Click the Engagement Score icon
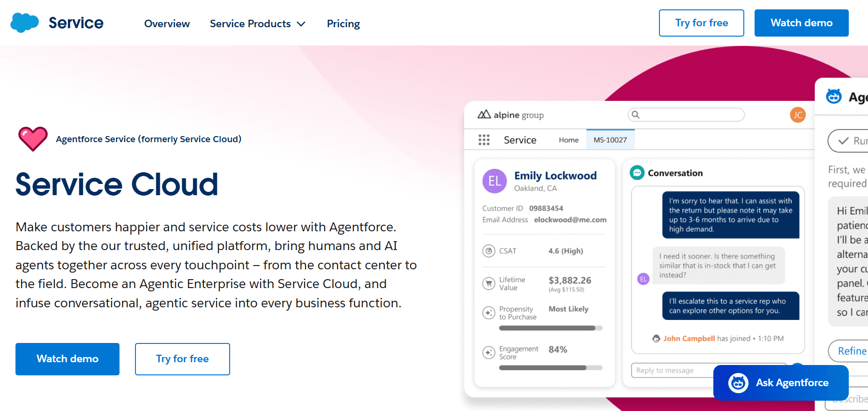Screen dimensions: 868x411 489,353
